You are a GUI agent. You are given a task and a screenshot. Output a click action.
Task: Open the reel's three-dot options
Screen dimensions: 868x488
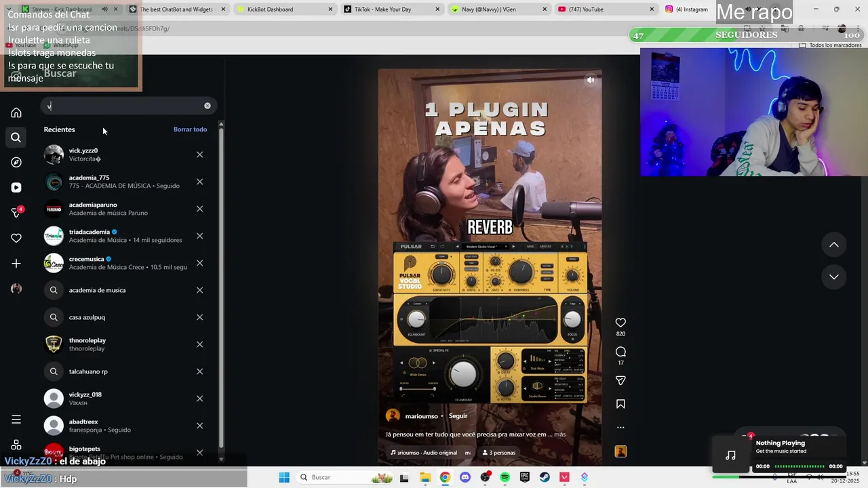[x=620, y=428]
